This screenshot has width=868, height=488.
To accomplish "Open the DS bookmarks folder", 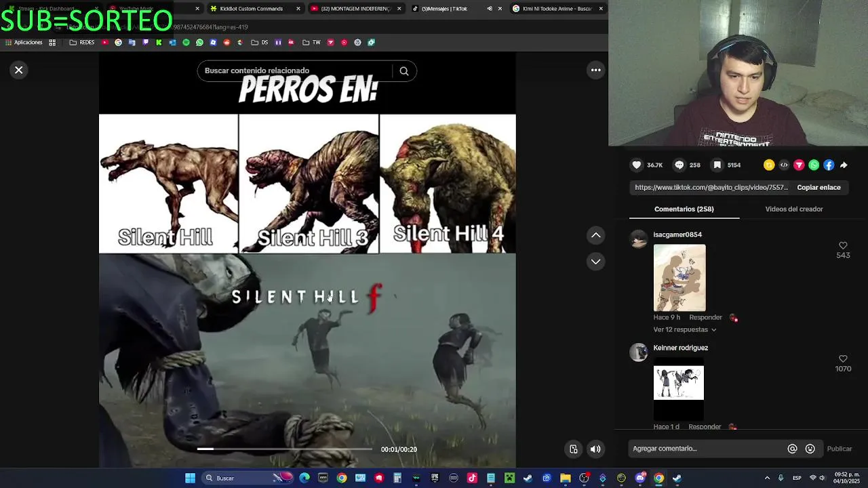I will 260,42.
